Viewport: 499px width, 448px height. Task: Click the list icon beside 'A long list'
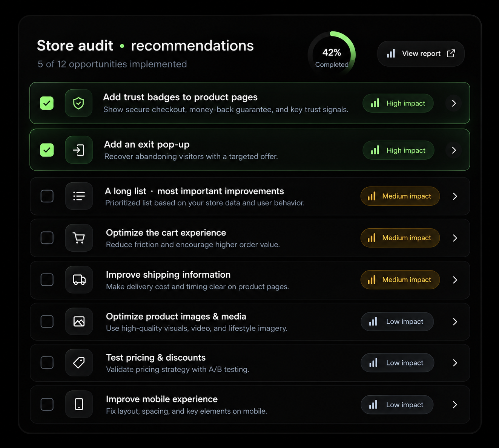pyautogui.click(x=79, y=196)
